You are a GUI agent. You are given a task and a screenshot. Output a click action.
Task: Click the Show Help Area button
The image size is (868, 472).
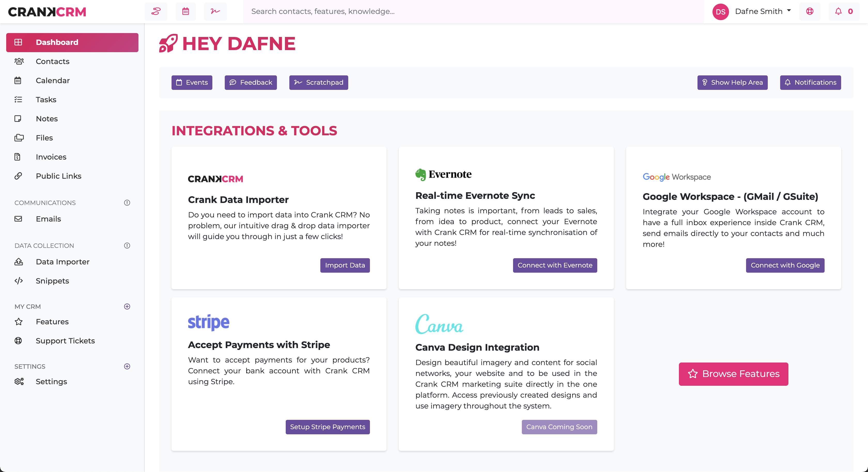pyautogui.click(x=733, y=82)
